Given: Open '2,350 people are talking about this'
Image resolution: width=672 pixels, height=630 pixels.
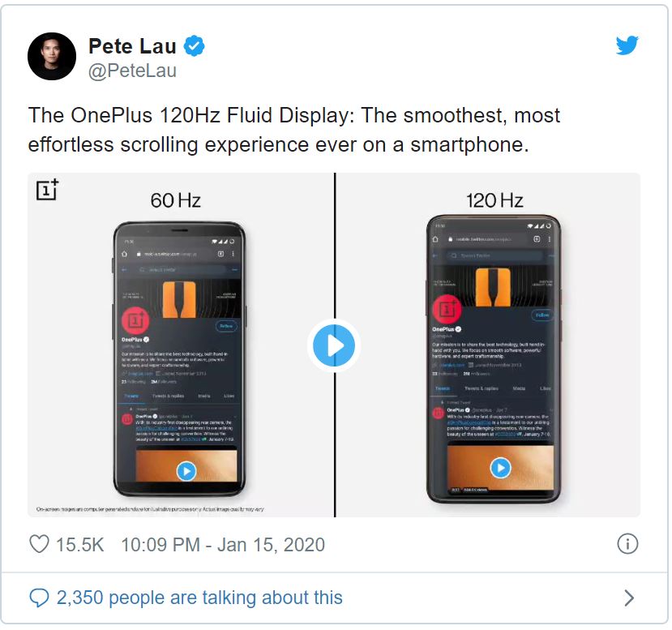Looking at the screenshot, I should 199,598.
